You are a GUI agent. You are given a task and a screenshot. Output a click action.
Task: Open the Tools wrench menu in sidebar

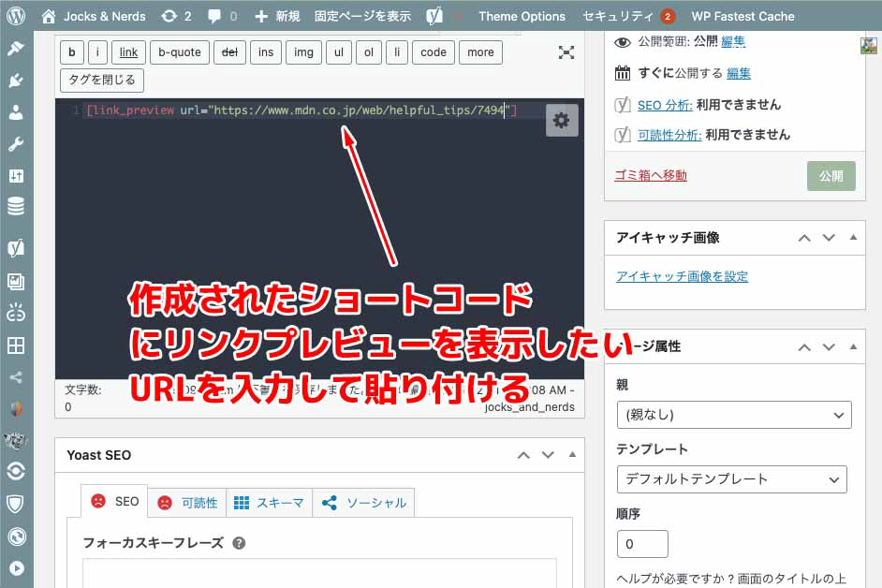[x=15, y=144]
